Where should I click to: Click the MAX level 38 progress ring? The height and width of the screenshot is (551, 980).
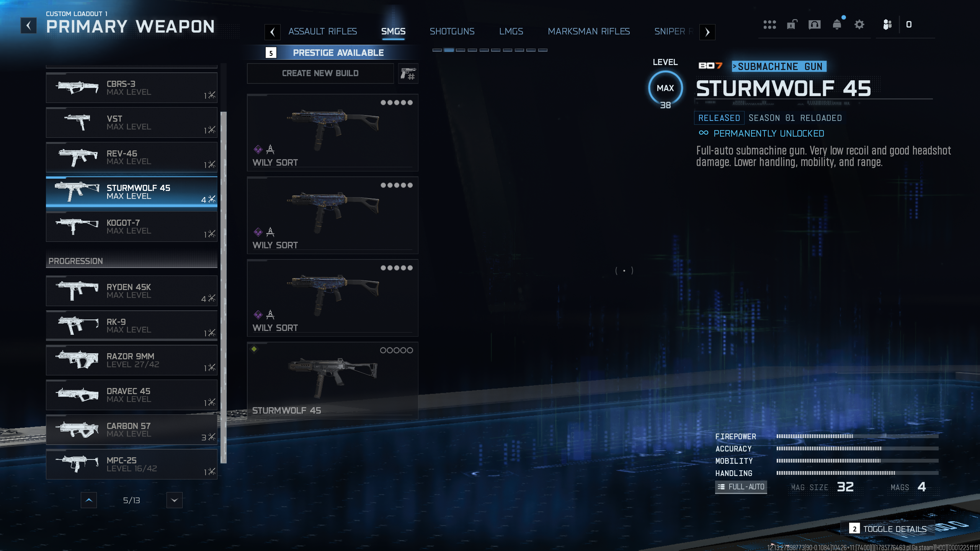click(x=665, y=89)
